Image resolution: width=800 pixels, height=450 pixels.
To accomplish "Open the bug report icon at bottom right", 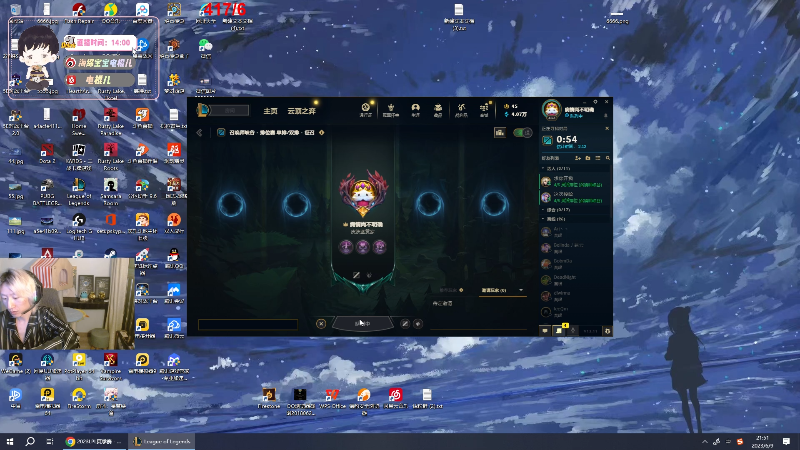I will tap(607, 331).
